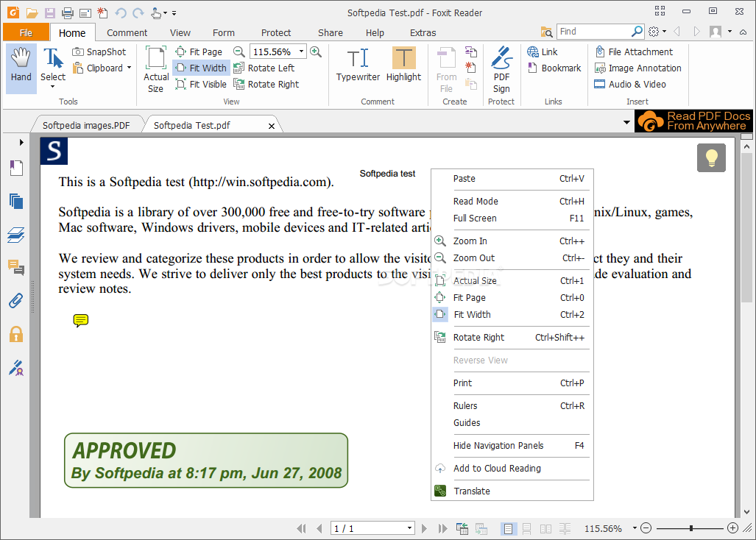Open the page number dropdown
The height and width of the screenshot is (540, 756).
point(409,528)
